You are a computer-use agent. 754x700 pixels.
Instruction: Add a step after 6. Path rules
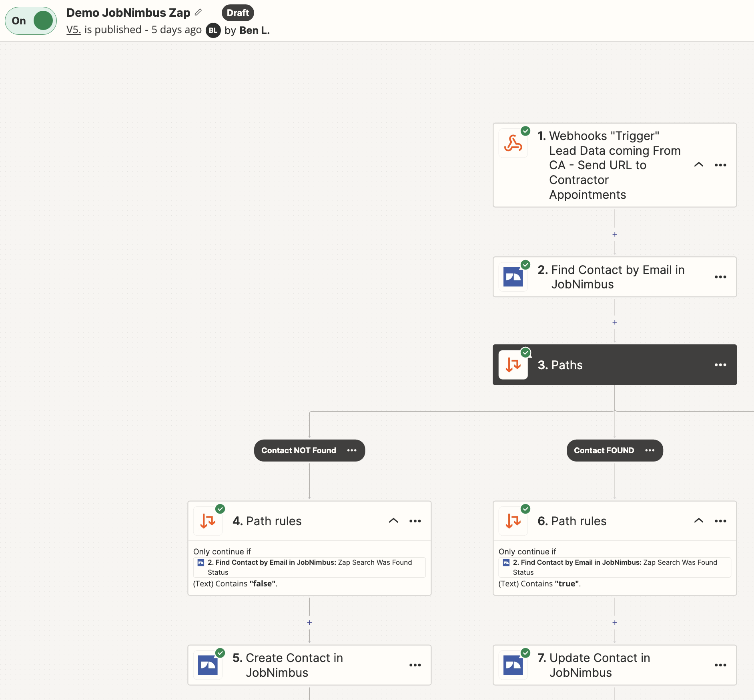(615, 623)
